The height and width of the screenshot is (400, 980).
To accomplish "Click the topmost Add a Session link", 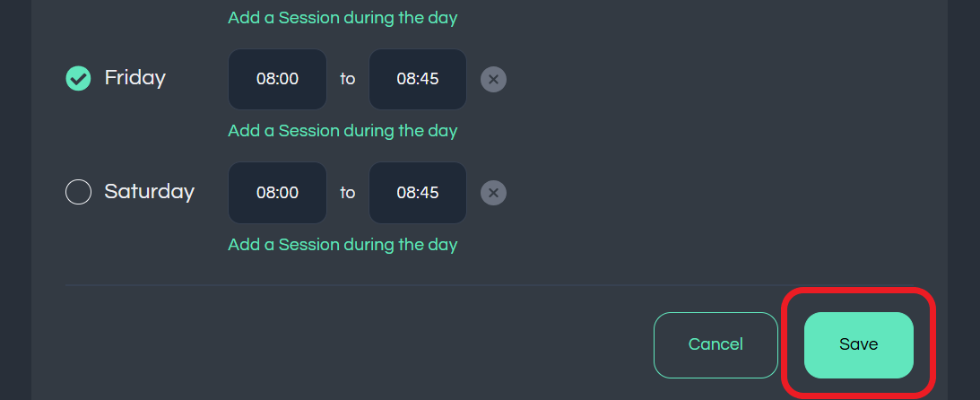I will click(343, 18).
